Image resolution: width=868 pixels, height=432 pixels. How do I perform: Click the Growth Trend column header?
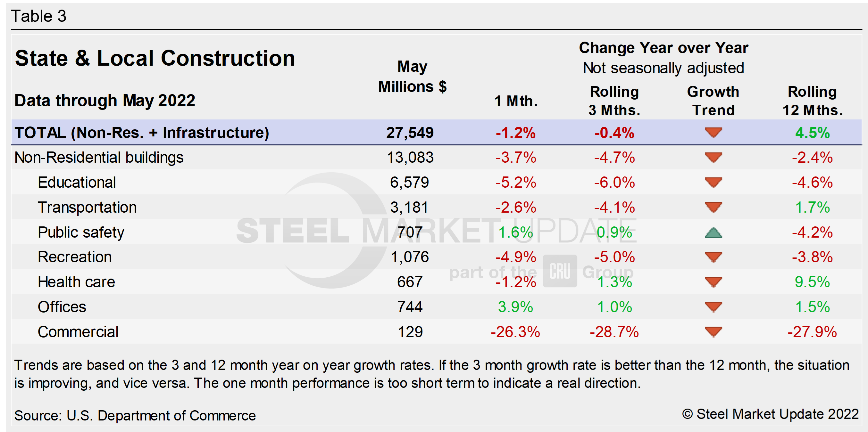click(713, 101)
